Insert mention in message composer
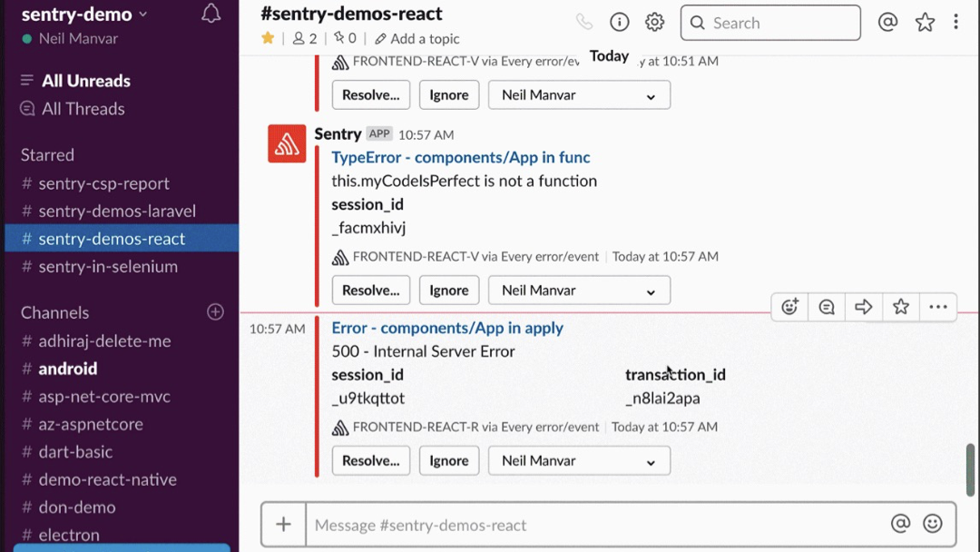 point(901,524)
